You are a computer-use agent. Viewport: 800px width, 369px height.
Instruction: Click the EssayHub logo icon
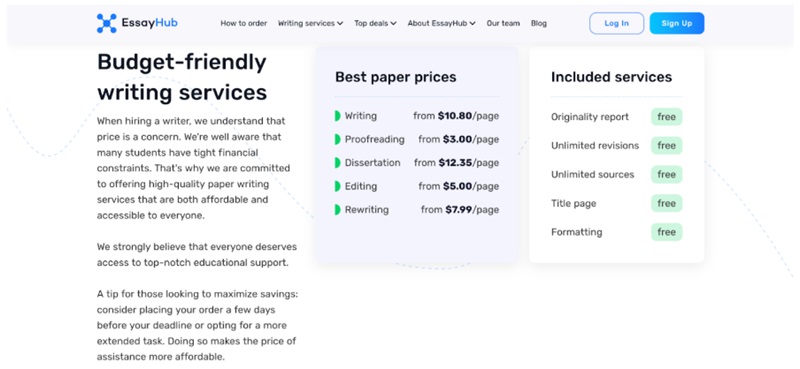point(107,23)
